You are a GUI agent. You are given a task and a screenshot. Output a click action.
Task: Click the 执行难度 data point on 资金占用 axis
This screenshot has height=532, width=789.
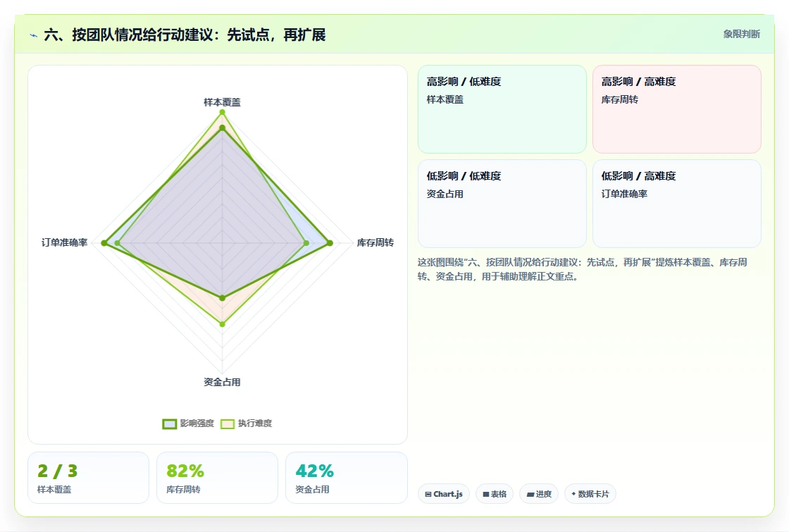pos(223,324)
